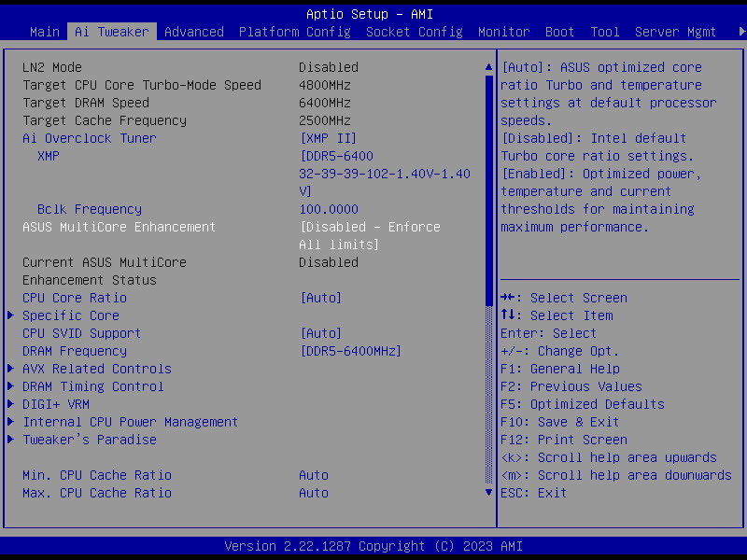Select Min. CPU Cache Ratio Auto value

coord(314,475)
